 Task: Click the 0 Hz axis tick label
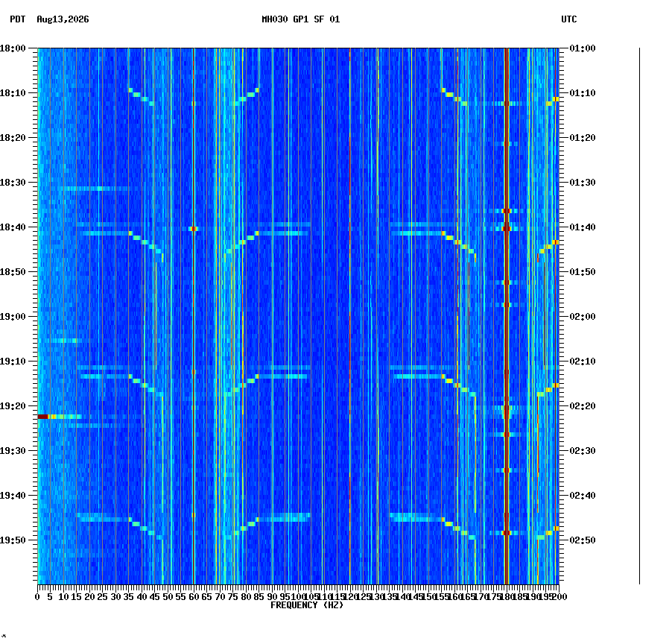[38, 597]
